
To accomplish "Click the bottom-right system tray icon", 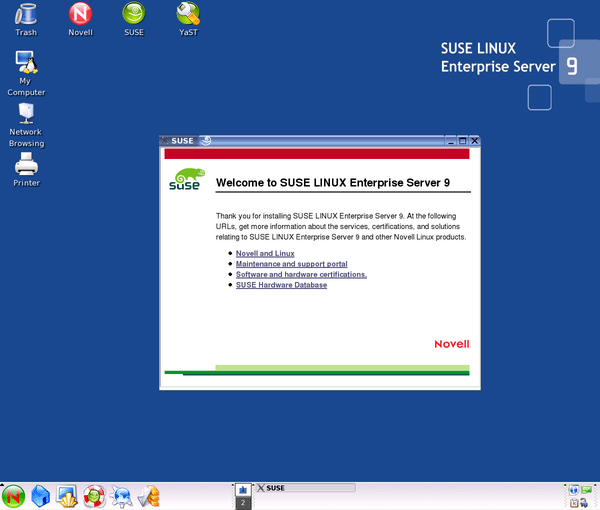I will [584, 503].
